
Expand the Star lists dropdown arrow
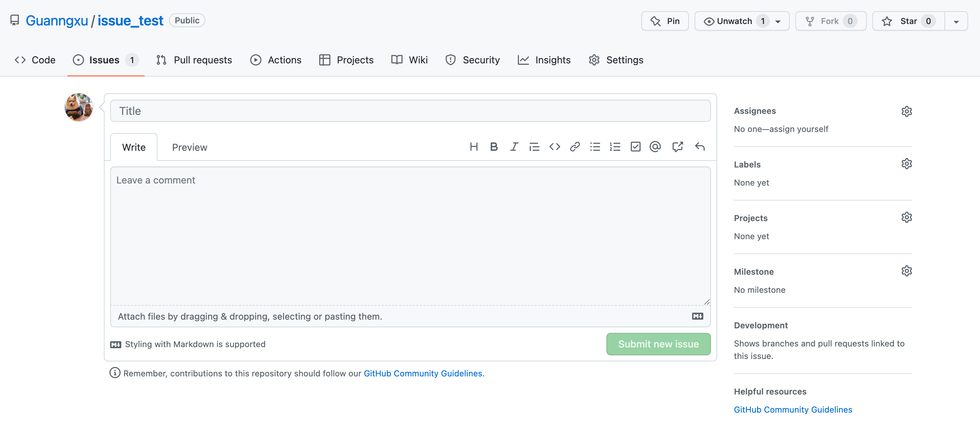coord(956,21)
